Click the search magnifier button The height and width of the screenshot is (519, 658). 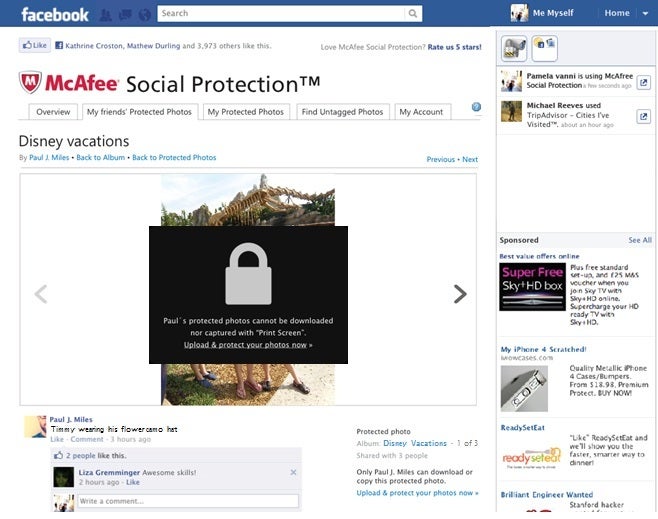[413, 13]
